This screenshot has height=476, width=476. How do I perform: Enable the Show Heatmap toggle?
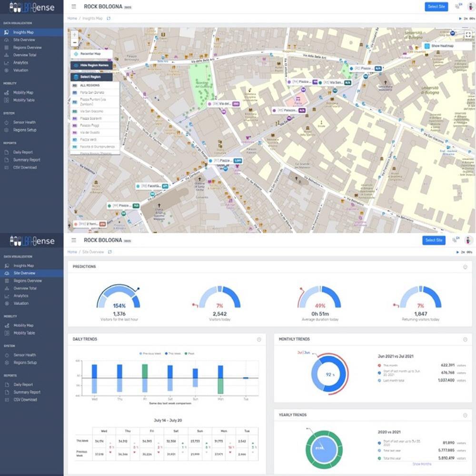[427, 46]
